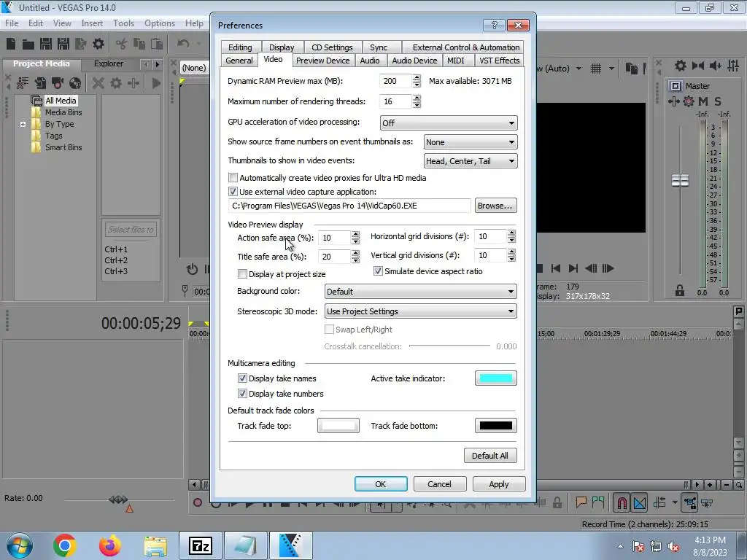Mute the Master bus with M button
The image size is (747, 560).
(703, 101)
